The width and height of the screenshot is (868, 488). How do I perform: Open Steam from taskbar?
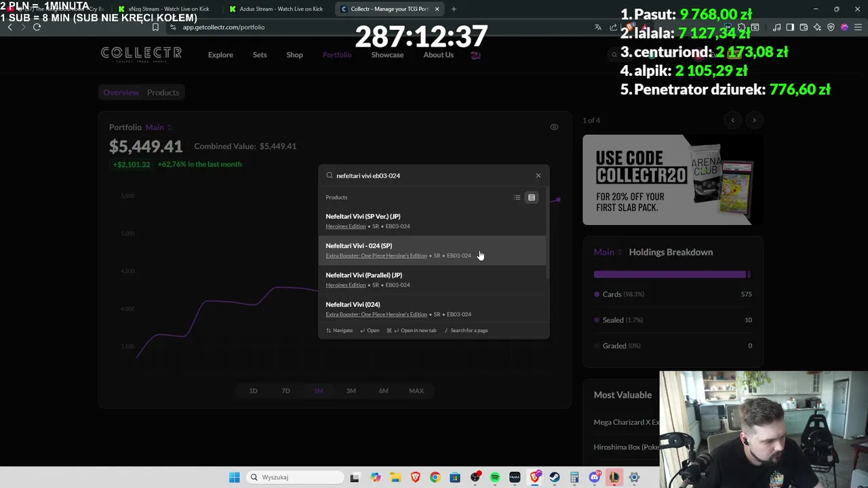coord(555,477)
